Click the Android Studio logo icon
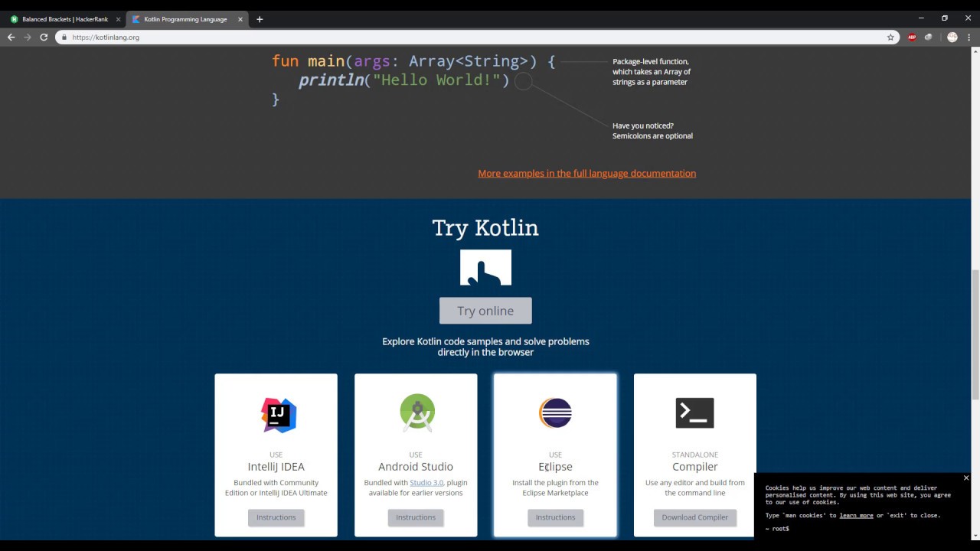The height and width of the screenshot is (551, 980). (x=417, y=413)
